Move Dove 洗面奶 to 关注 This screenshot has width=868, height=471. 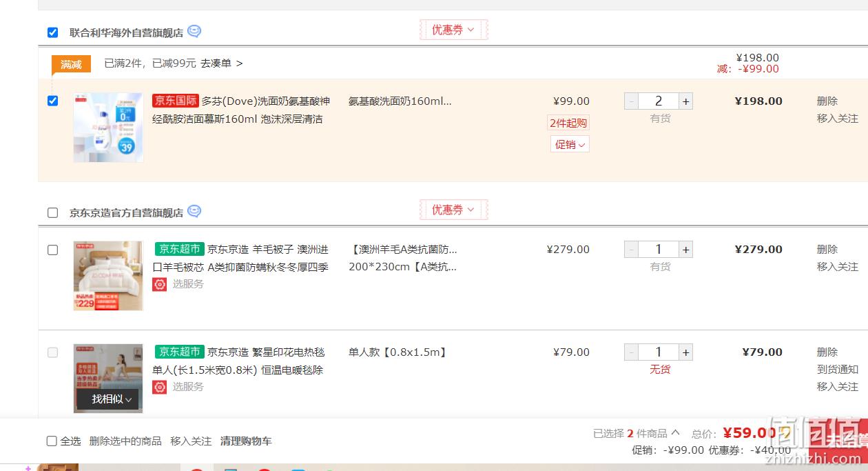click(x=838, y=119)
